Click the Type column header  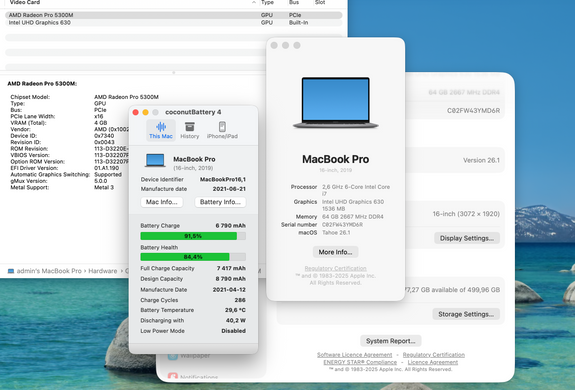267,3
